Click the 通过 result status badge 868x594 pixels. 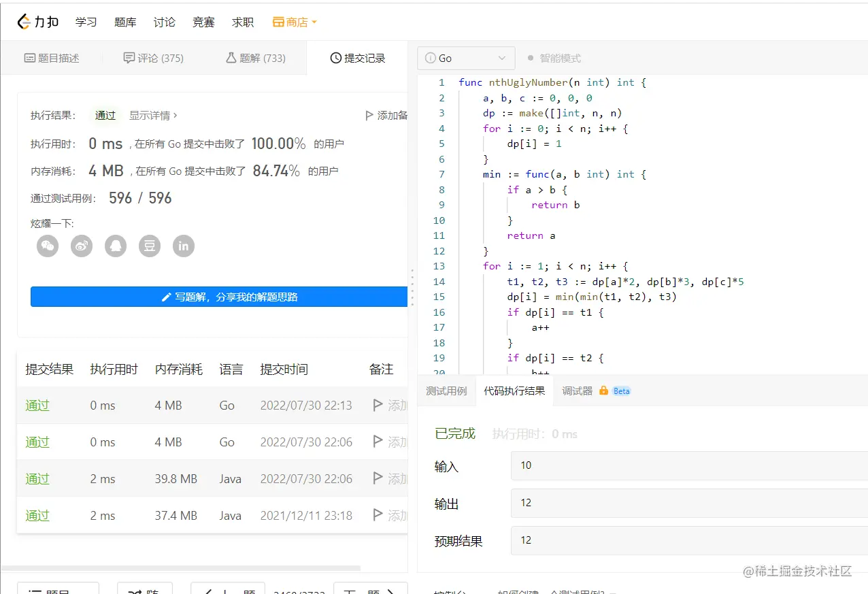[105, 116]
